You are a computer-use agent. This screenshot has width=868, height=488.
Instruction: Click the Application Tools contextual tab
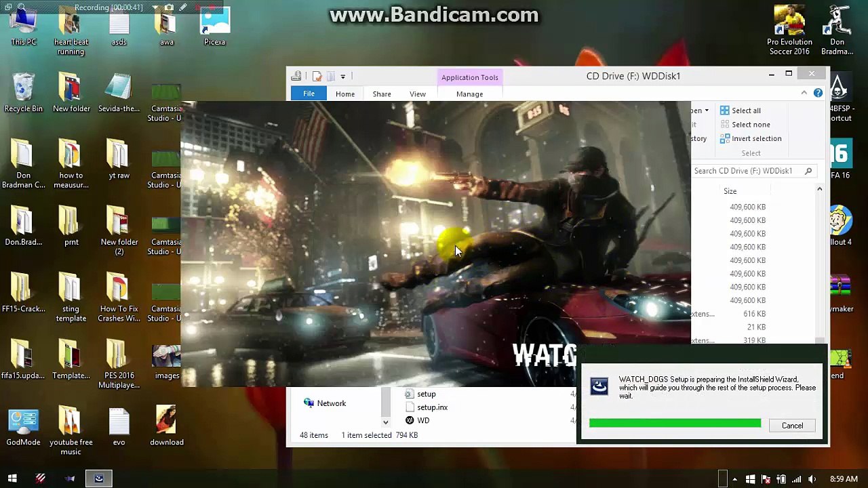(x=469, y=77)
